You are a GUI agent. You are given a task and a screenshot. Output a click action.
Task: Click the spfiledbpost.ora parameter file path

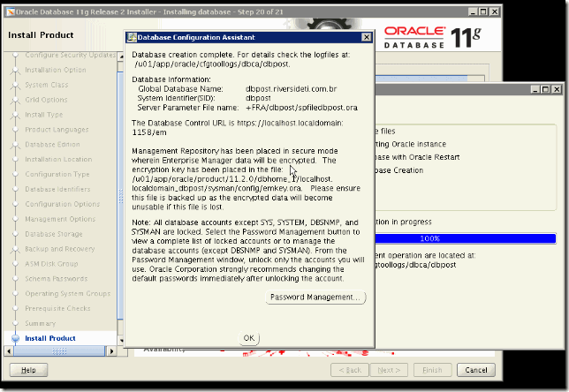pyautogui.click(x=301, y=108)
